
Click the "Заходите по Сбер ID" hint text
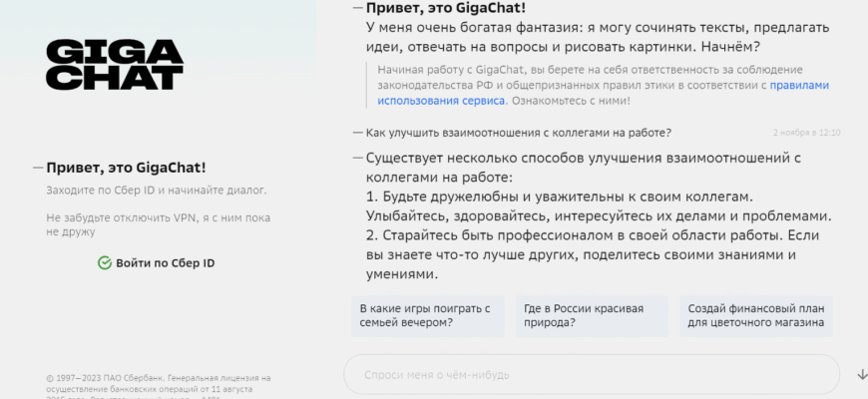156,190
